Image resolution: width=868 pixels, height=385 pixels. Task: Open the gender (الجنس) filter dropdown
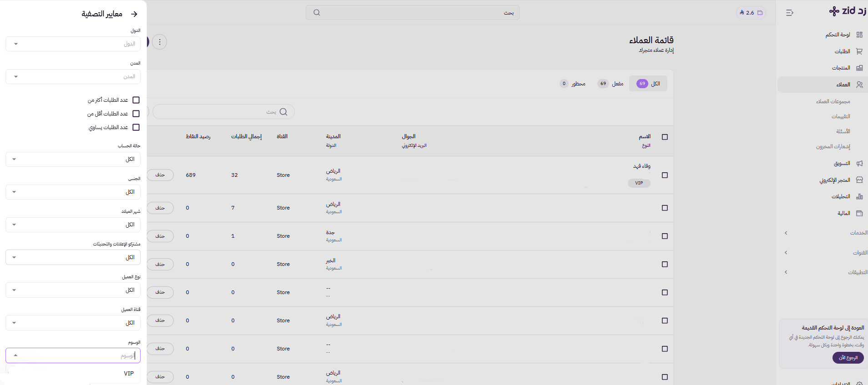click(x=73, y=192)
